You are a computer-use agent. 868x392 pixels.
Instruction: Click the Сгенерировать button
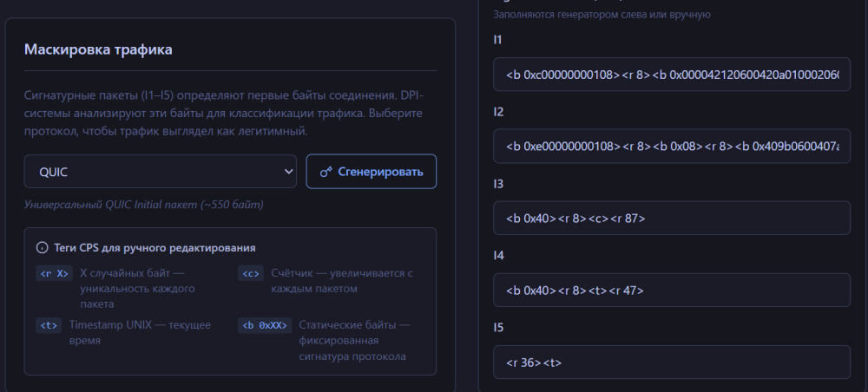click(372, 172)
